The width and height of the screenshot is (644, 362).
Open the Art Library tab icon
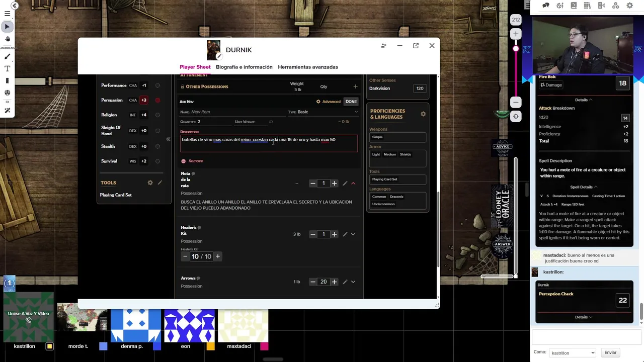[x=559, y=6]
